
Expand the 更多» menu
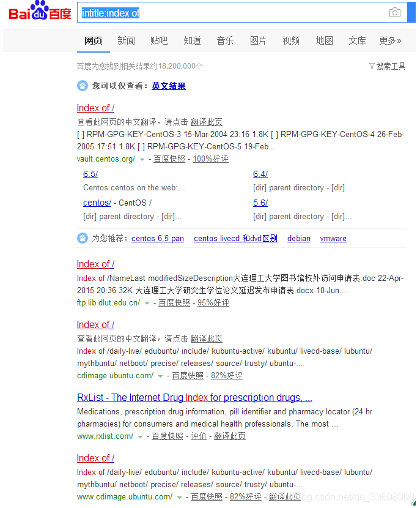(x=390, y=41)
